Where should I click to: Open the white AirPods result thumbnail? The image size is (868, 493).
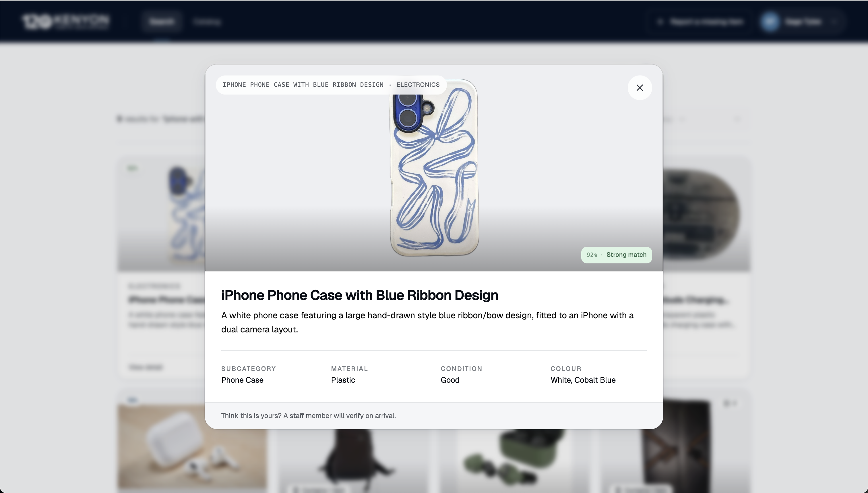(x=192, y=446)
